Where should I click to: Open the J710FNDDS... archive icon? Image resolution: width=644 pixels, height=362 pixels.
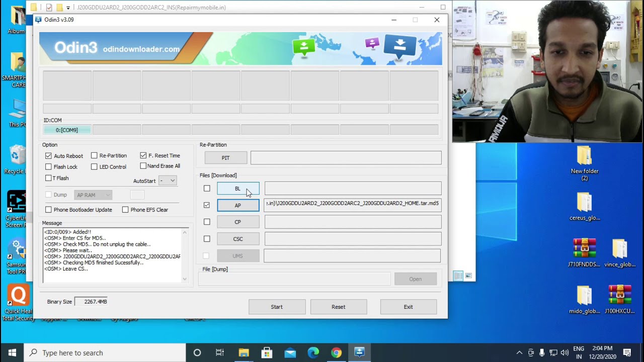[x=585, y=253]
